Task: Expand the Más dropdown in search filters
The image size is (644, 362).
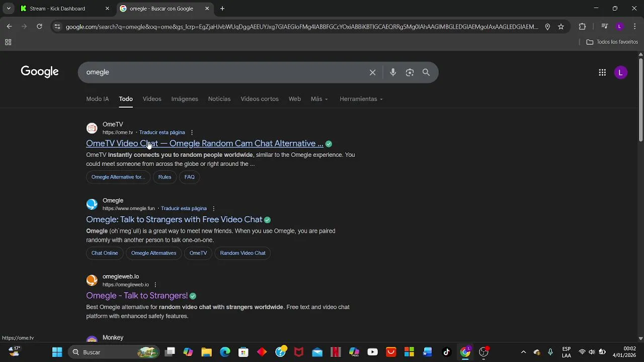Action: (x=319, y=99)
